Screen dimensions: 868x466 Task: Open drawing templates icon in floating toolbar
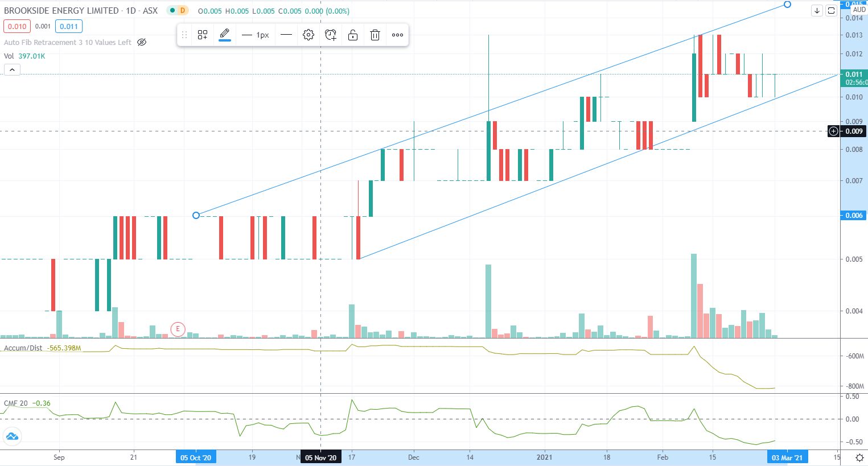pos(203,35)
